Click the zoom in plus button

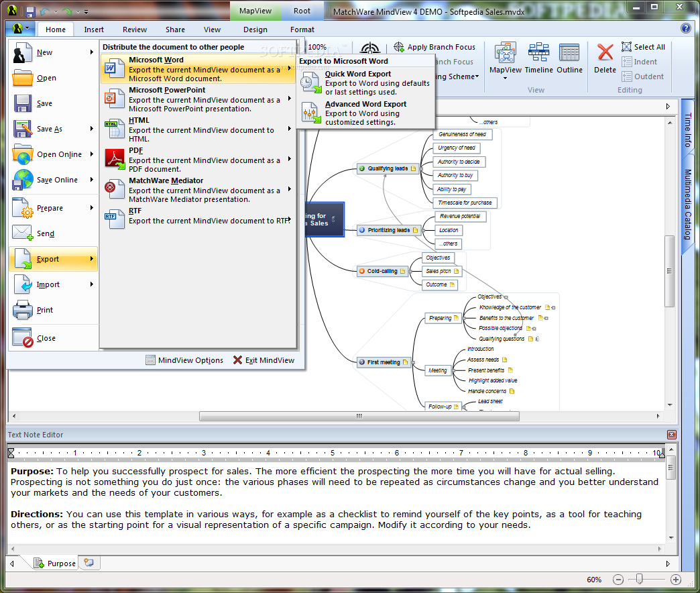tap(675, 580)
